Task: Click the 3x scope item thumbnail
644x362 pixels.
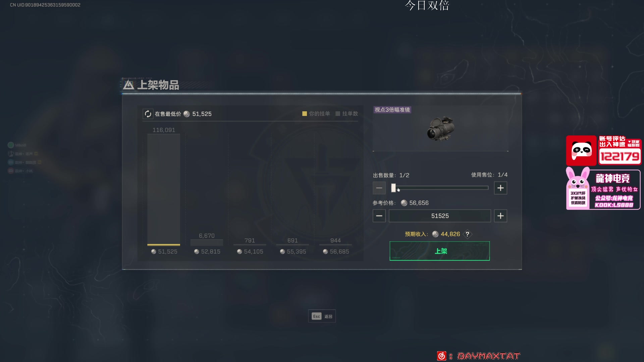Action: 440,128
